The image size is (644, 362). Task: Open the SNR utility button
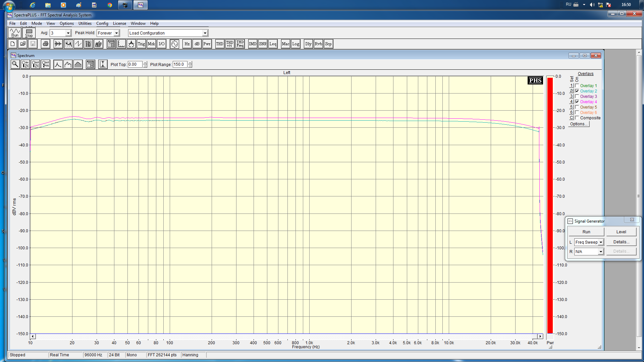coord(263,44)
